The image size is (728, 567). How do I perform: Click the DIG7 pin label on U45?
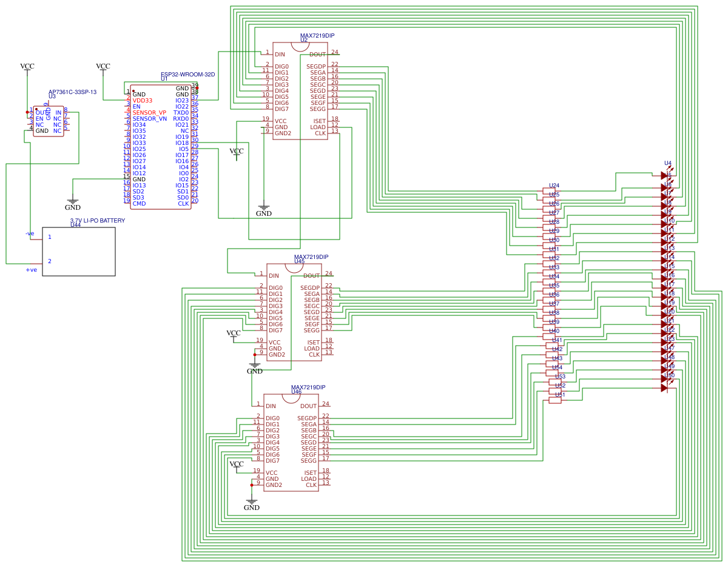coord(275,330)
